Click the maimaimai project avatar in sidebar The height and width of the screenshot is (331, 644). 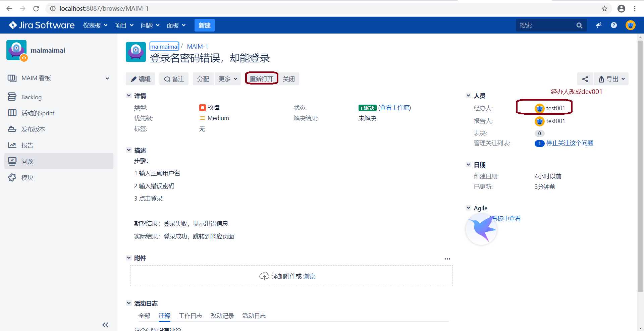[x=16, y=50]
